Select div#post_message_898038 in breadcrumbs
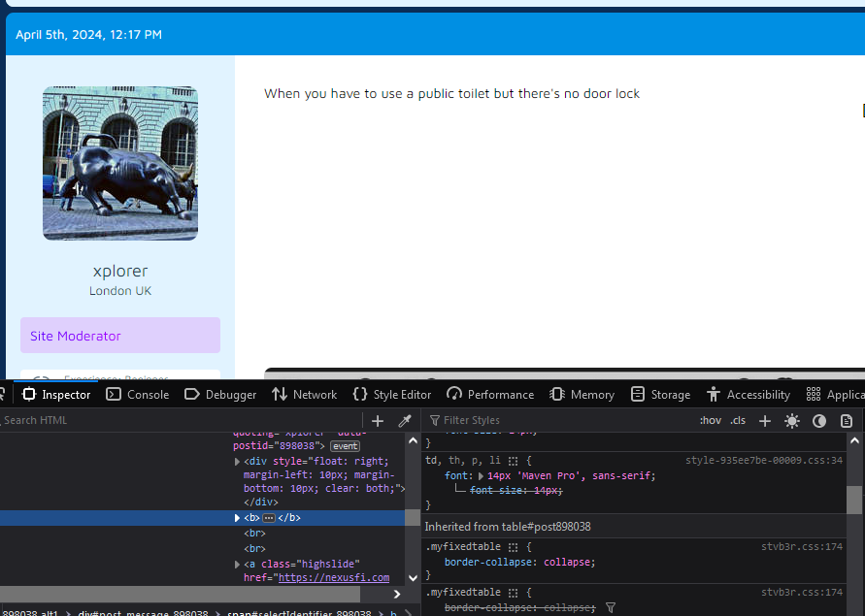Viewport: 865px width, 616px height. point(143,612)
